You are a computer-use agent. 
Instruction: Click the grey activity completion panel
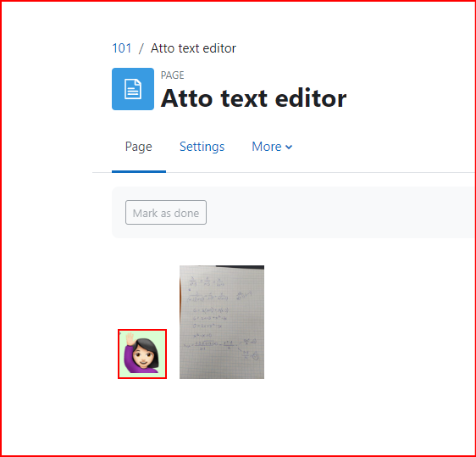293,213
